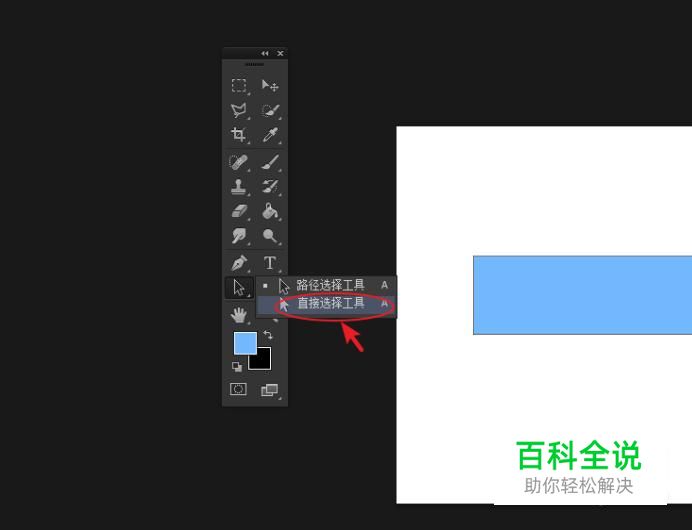The height and width of the screenshot is (530, 692).
Task: Select the Rectangular Marquee tool
Action: point(239,85)
